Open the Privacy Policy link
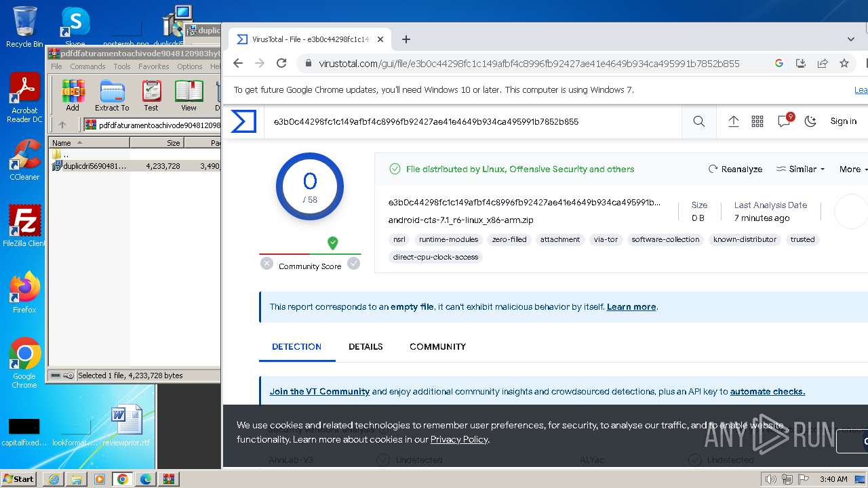Screen dimensions: 868x488 (x=459, y=439)
